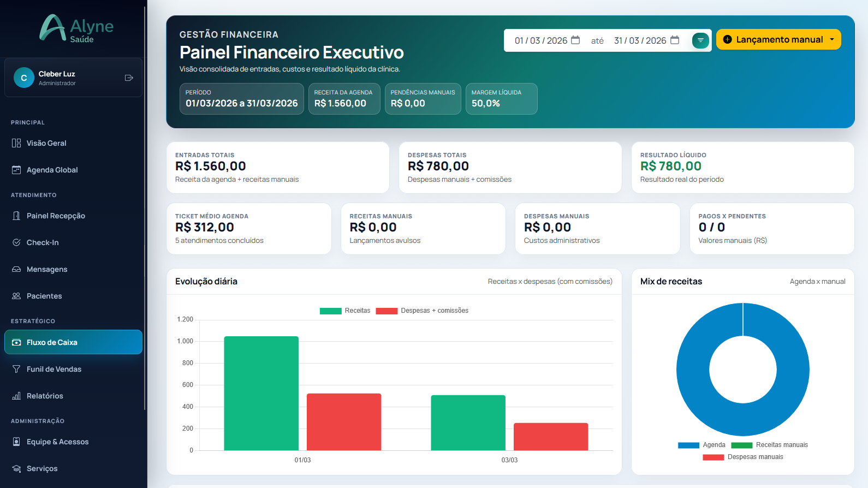Click the Mensagens inbox icon
The width and height of the screenshot is (868, 488).
point(16,269)
